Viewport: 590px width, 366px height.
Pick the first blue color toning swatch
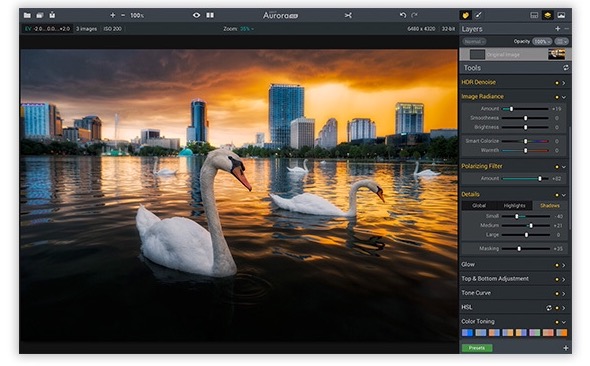(467, 333)
